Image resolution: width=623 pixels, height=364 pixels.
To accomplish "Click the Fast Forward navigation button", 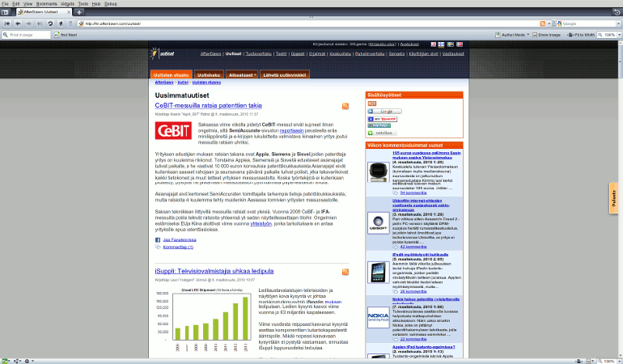I will click(x=40, y=23).
